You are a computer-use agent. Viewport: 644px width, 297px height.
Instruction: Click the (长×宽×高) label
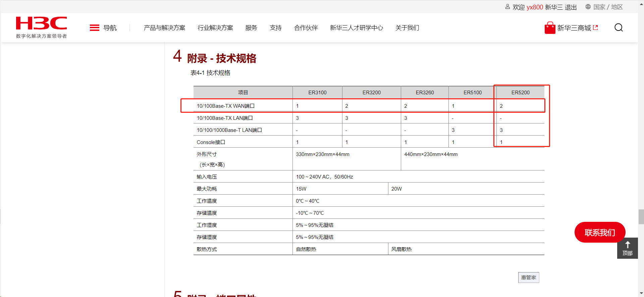coord(212,165)
